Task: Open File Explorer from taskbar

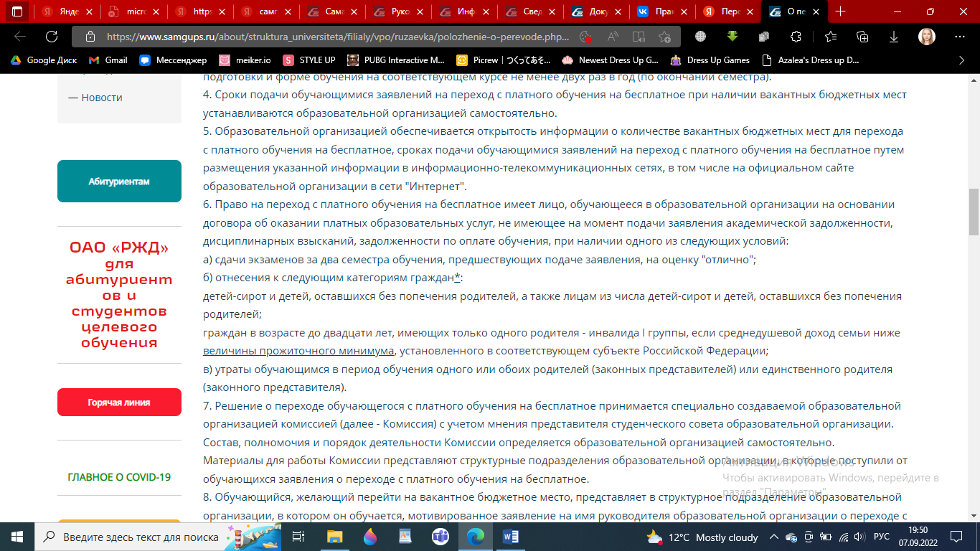Action: point(334,537)
